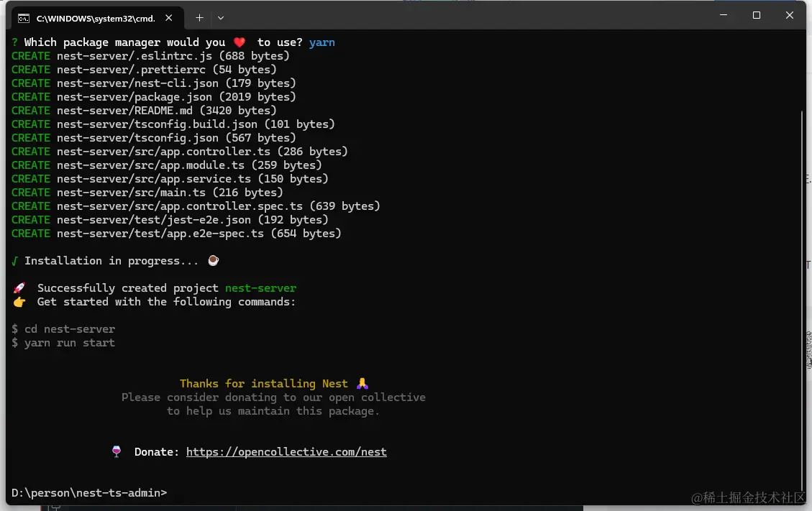
Task: Click the src/main.ts CREATE line
Action: click(x=147, y=193)
